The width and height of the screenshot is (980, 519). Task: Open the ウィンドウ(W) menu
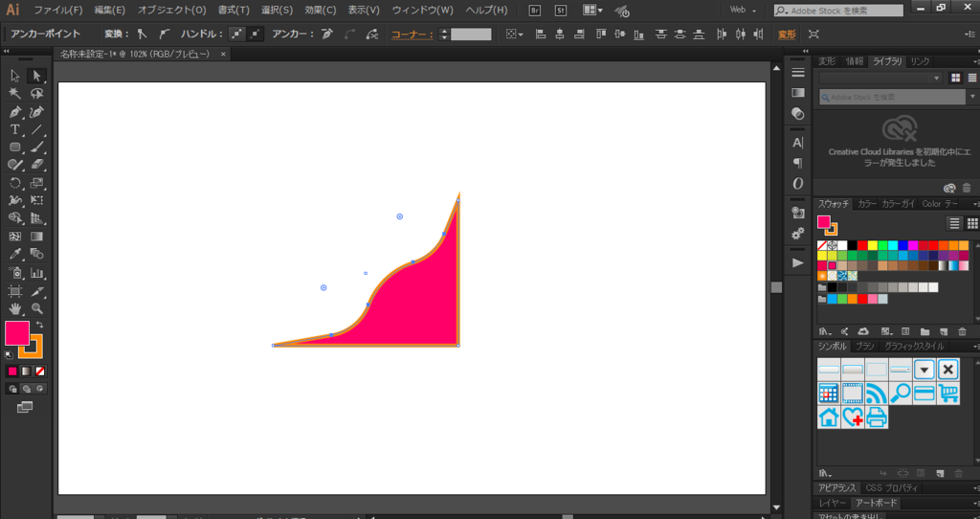point(422,10)
